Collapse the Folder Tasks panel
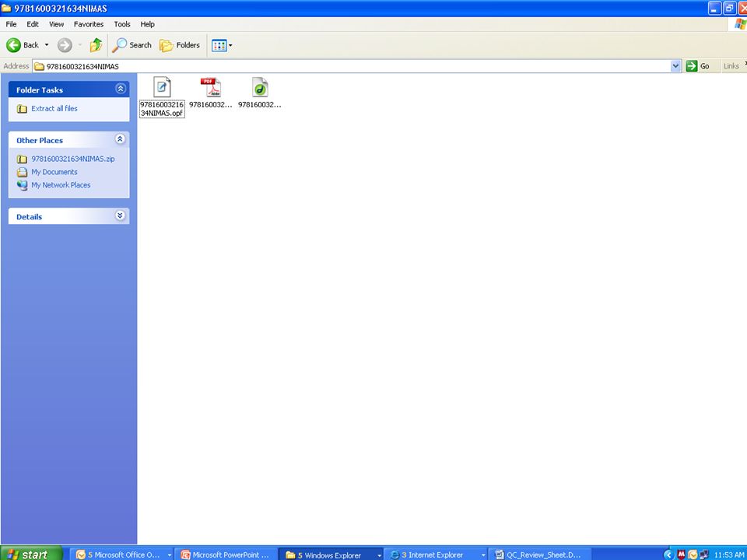Viewport: 747px width, 560px height. (121, 89)
